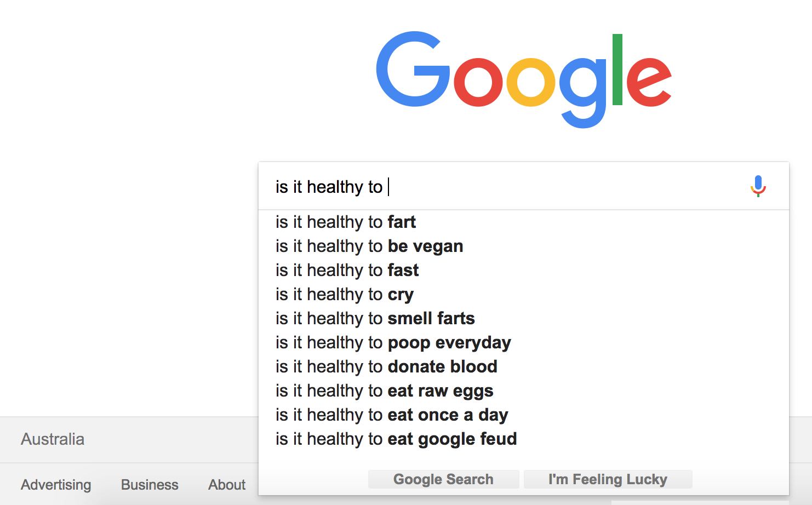This screenshot has width=812, height=505.
Task: Select the "eat google feud" suggestion
Action: click(396, 439)
